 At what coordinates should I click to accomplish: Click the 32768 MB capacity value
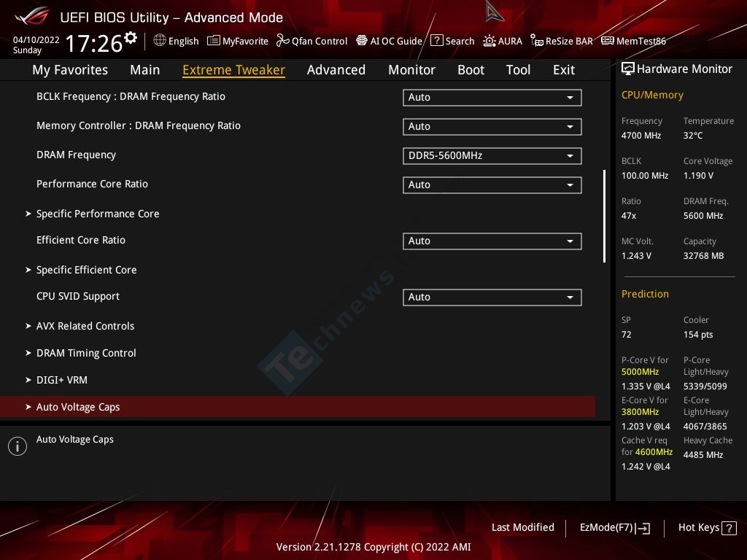703,256
